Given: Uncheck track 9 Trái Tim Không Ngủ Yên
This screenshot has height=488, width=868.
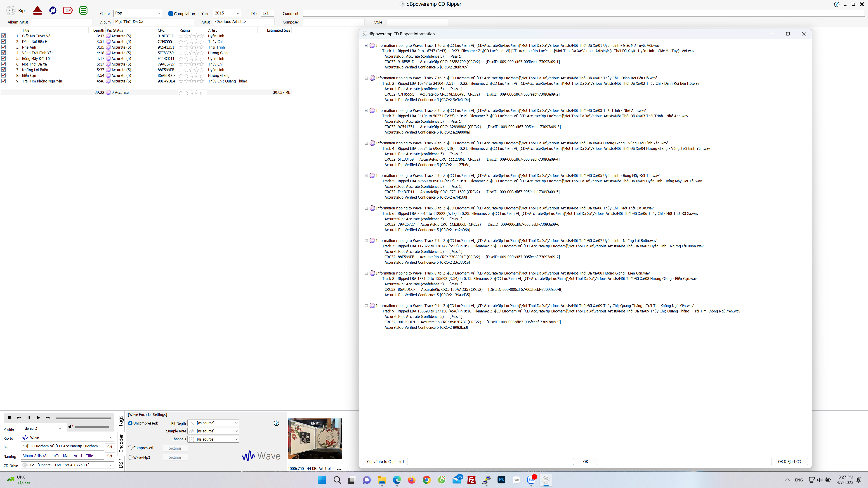Looking at the screenshot, I should click(3, 81).
